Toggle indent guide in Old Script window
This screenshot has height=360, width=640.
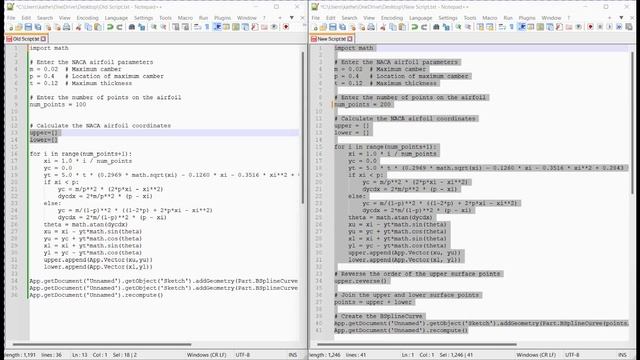coord(217,27)
